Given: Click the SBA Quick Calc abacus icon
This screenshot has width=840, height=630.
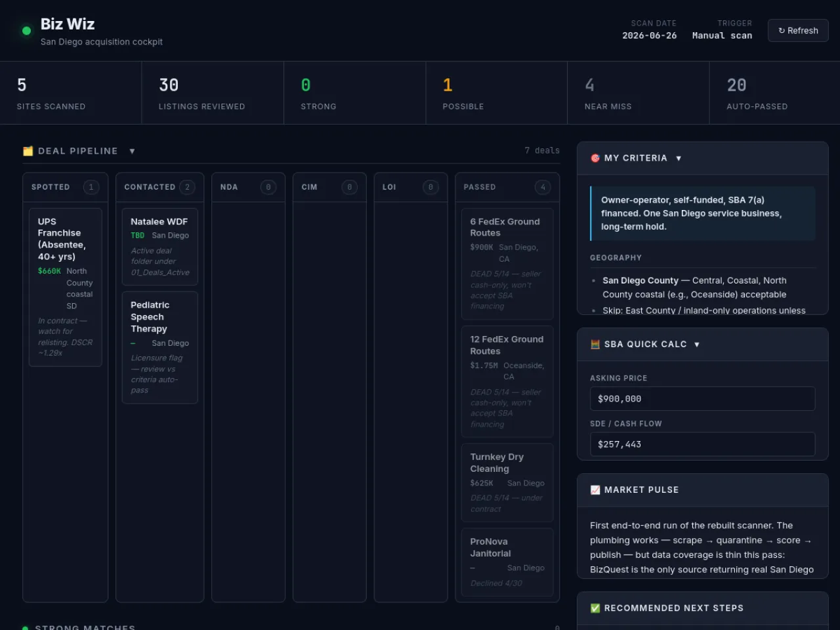Looking at the screenshot, I should 595,344.
